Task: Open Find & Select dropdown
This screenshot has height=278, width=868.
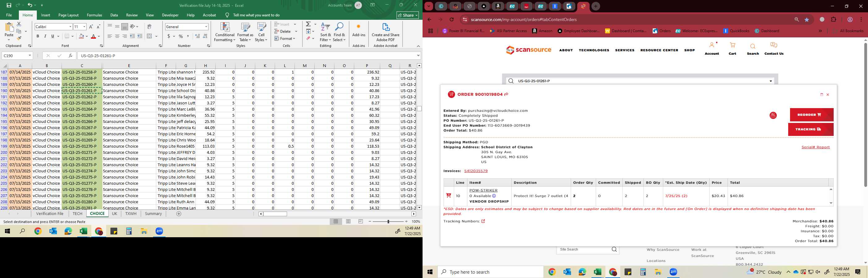Action: (339, 32)
